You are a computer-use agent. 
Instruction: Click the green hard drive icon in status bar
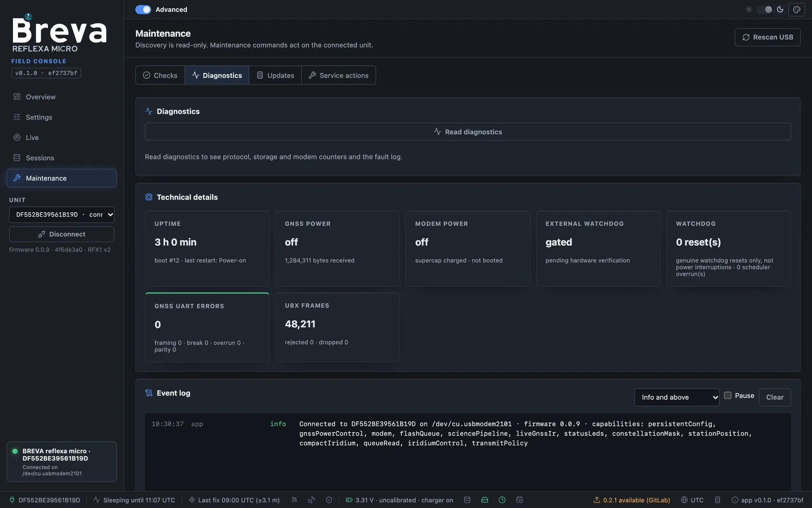485,500
